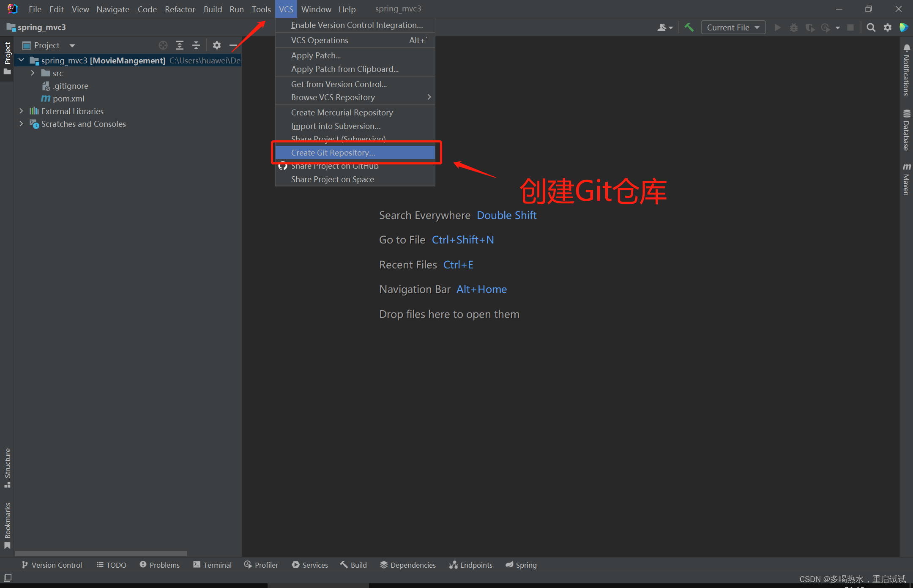Expand the src folder
Image resolution: width=913 pixels, height=588 pixels.
[x=33, y=73]
